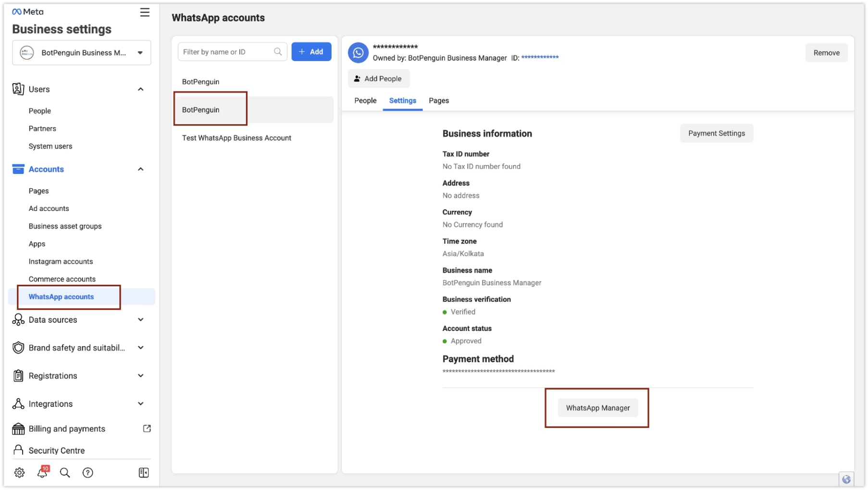Click the Meta logo
Screen dimensions: 868x490
(27, 12)
